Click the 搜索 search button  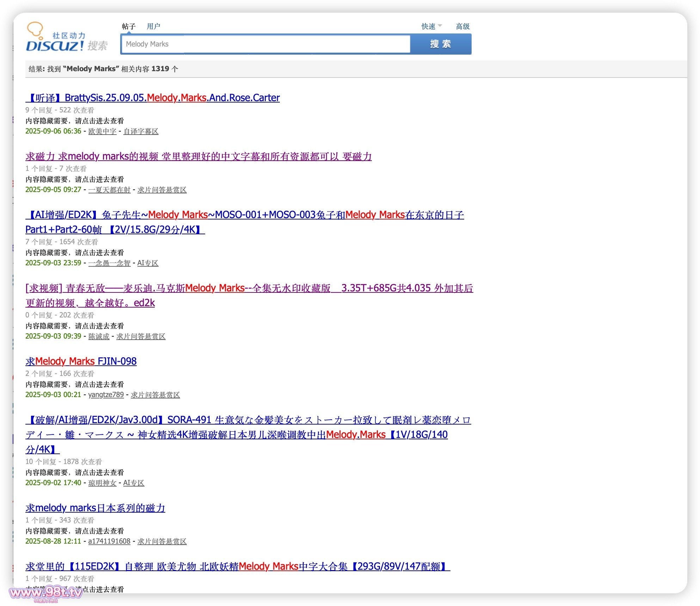pyautogui.click(x=441, y=44)
